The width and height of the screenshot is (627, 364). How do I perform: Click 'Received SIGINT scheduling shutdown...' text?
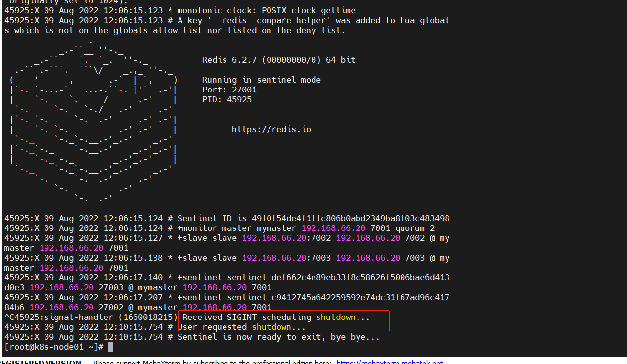tap(276, 317)
